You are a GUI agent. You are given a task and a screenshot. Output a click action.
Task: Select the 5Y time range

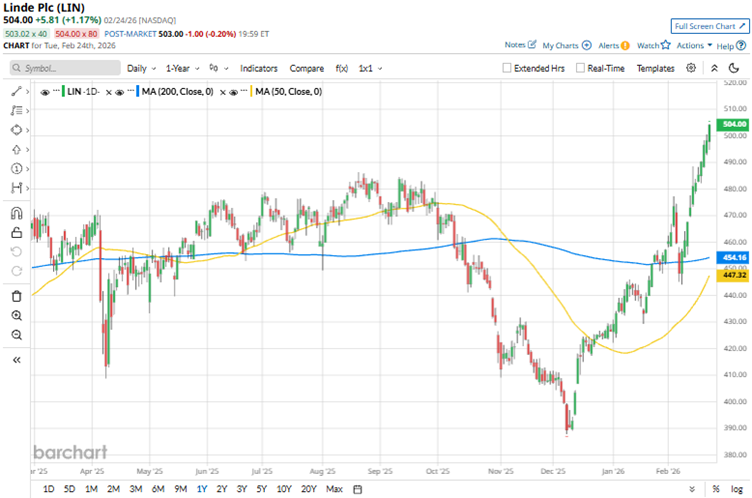click(x=261, y=489)
